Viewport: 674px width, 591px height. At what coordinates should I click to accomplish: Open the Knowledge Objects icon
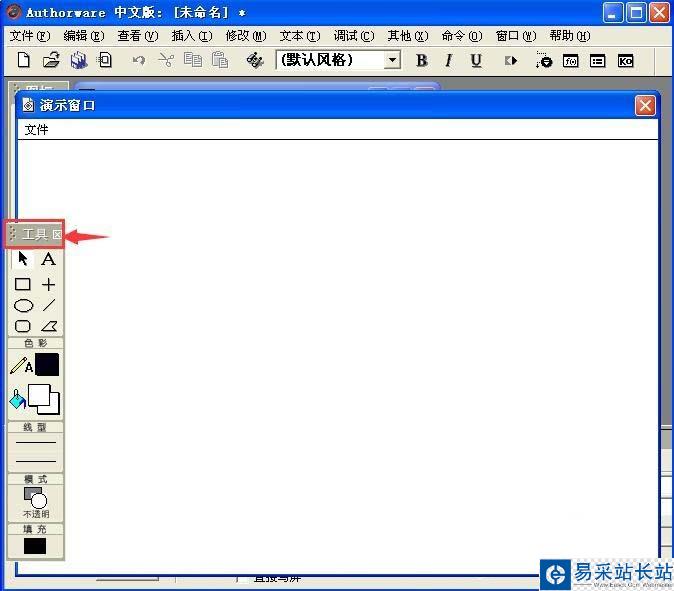pyautogui.click(x=625, y=61)
